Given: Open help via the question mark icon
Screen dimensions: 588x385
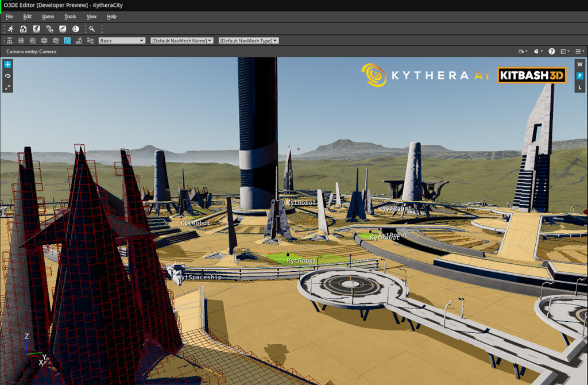Looking at the screenshot, I should (x=552, y=51).
